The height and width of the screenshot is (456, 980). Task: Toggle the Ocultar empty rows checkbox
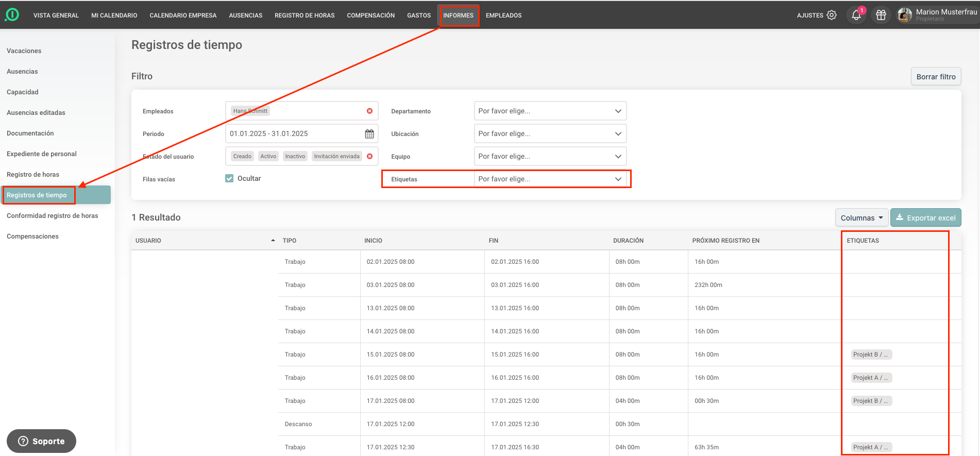(229, 179)
